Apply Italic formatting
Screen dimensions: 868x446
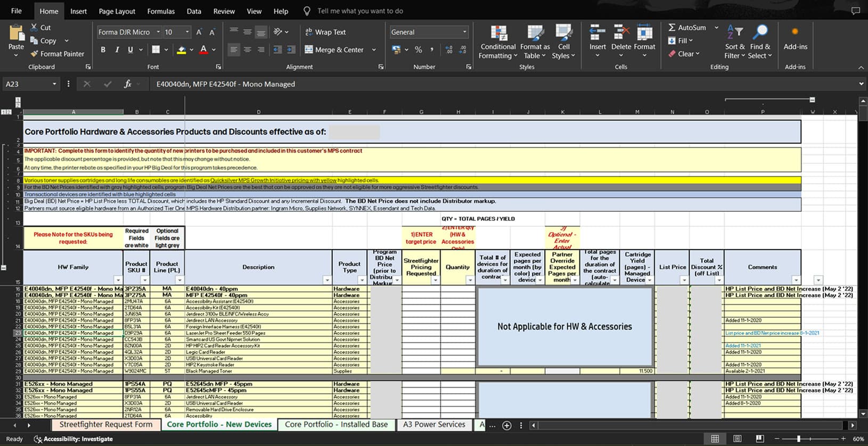click(x=117, y=49)
